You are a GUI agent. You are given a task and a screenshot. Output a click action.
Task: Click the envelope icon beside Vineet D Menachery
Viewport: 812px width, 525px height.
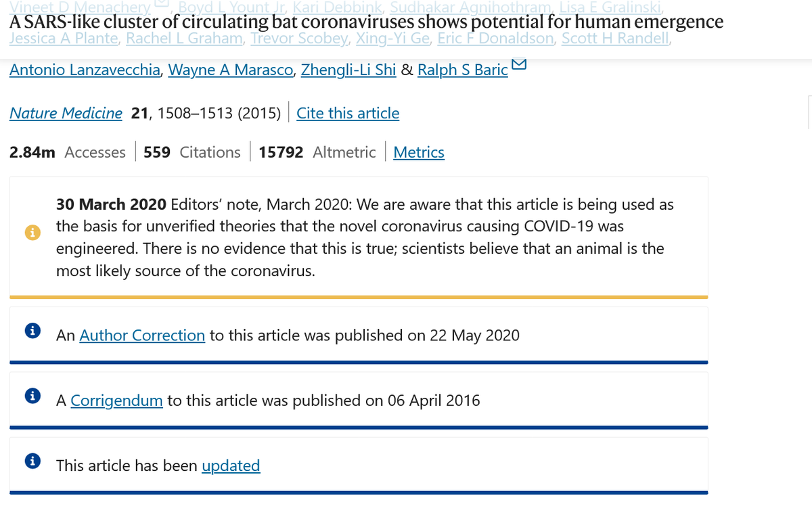click(x=162, y=5)
